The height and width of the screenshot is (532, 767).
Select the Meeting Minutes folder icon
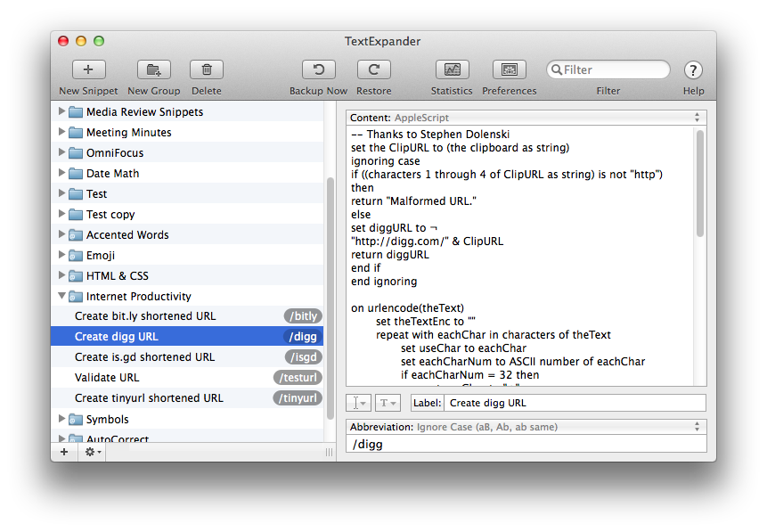point(76,133)
